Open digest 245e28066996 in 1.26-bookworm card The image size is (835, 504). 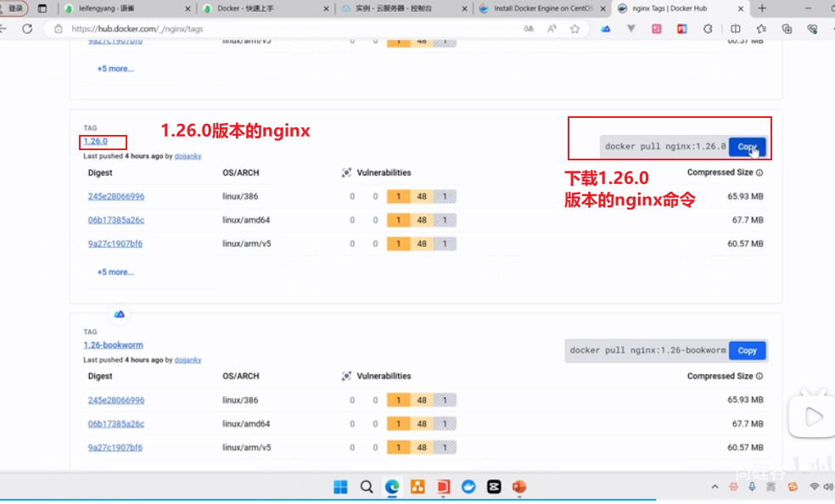coord(116,400)
